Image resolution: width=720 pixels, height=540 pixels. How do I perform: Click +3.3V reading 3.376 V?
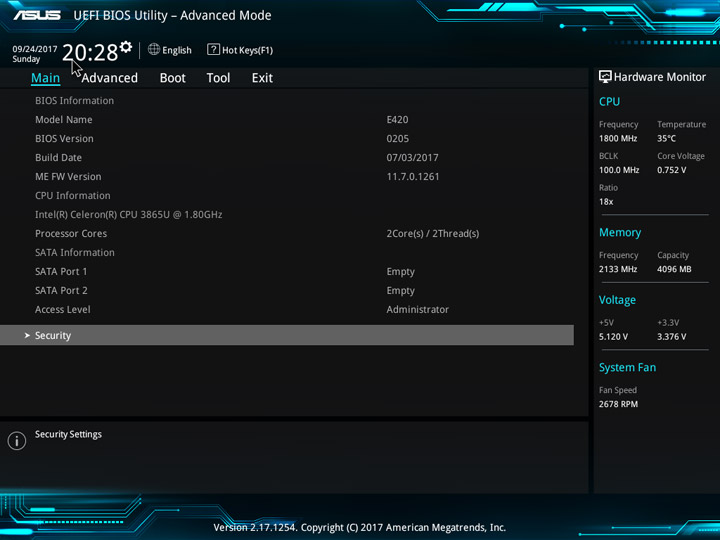[671, 337]
